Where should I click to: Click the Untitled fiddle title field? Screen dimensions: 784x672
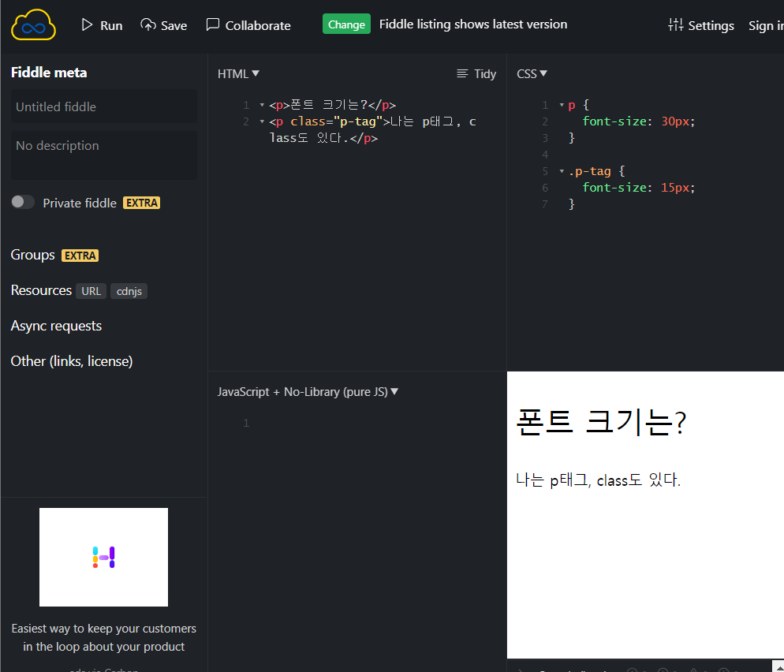coord(104,106)
